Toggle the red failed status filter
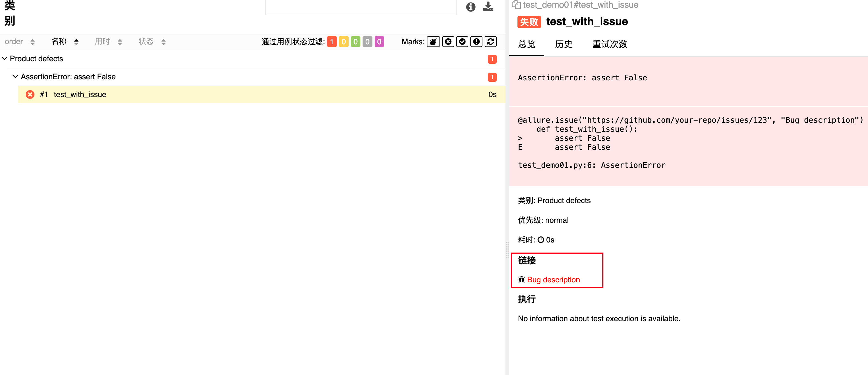 (x=332, y=42)
